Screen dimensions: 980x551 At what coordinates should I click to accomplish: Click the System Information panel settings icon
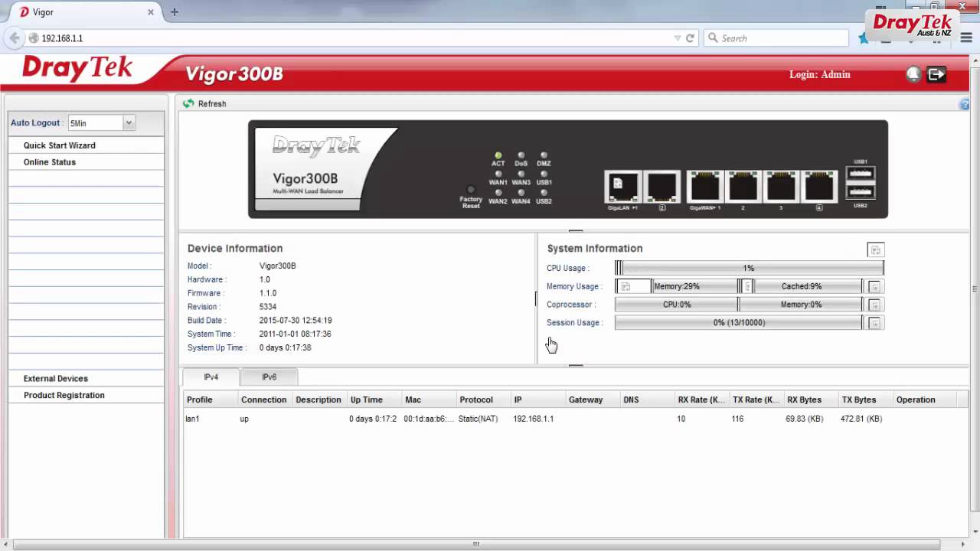click(875, 249)
